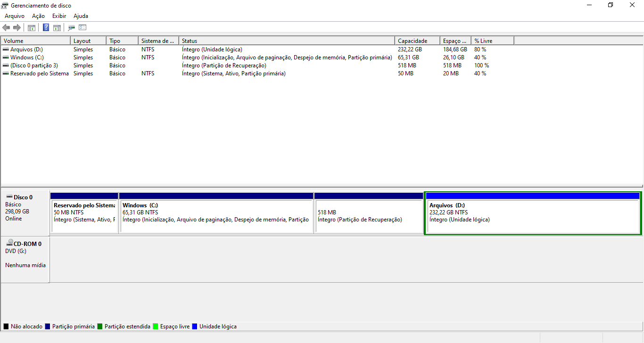Viewport: 644px width, 343px height.
Task: Click the Back arrow in the toolbar
Action: (x=6, y=28)
